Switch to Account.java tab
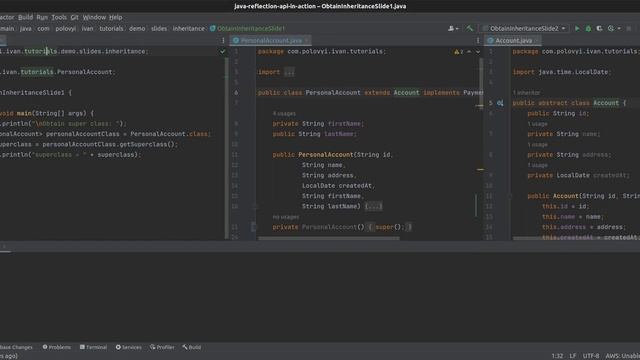Image resolution: width=640 pixels, height=360 pixels. pos(513,40)
